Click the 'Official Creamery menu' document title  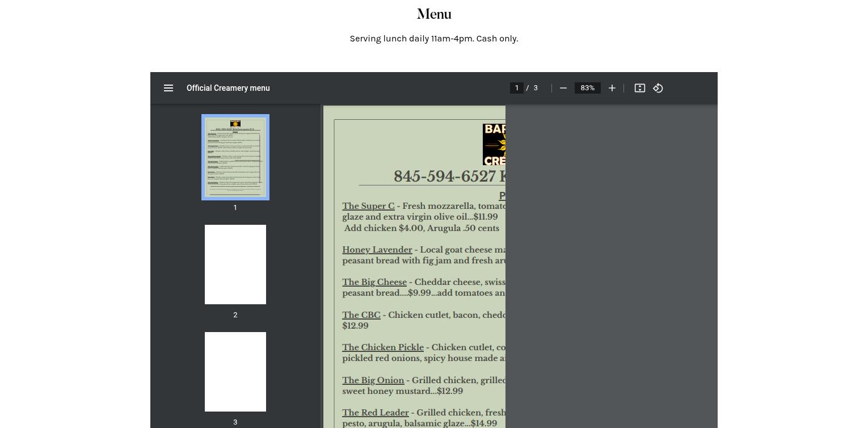pyautogui.click(x=228, y=88)
